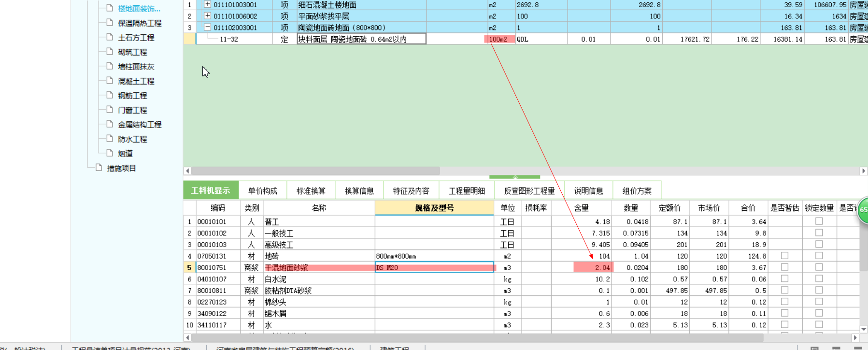Select the 平面砂浆找平层 cell
This screenshot has width=868, height=350.
coord(361,16)
